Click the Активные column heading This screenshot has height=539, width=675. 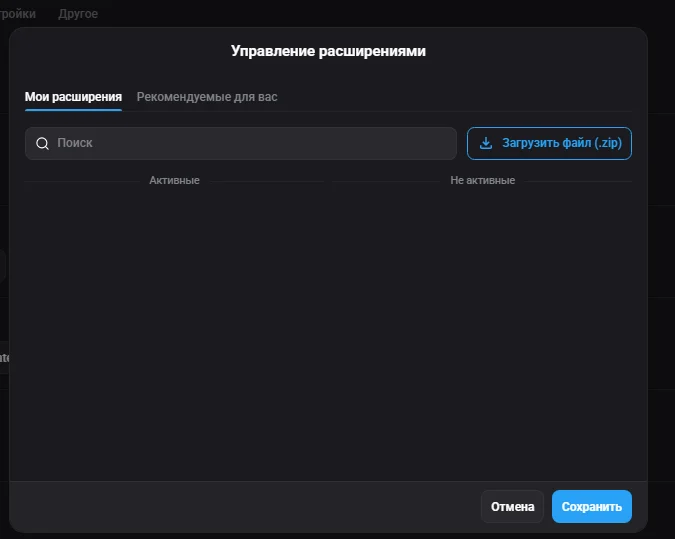(174, 180)
